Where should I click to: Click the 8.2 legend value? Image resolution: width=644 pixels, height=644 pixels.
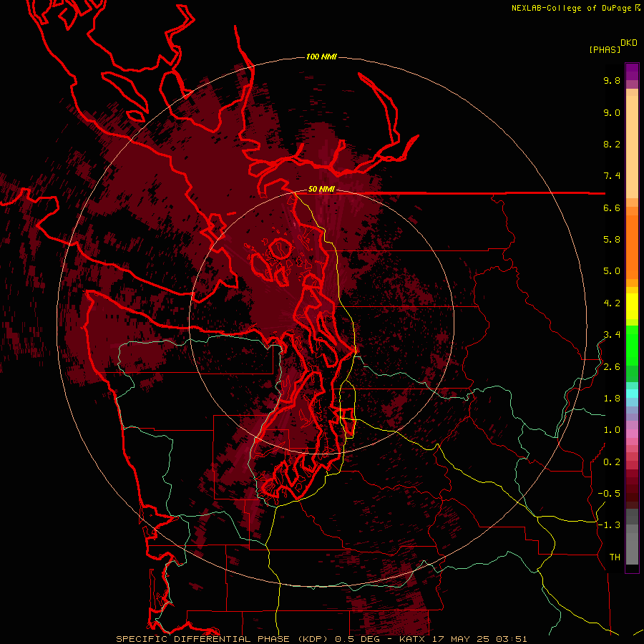coord(612,144)
